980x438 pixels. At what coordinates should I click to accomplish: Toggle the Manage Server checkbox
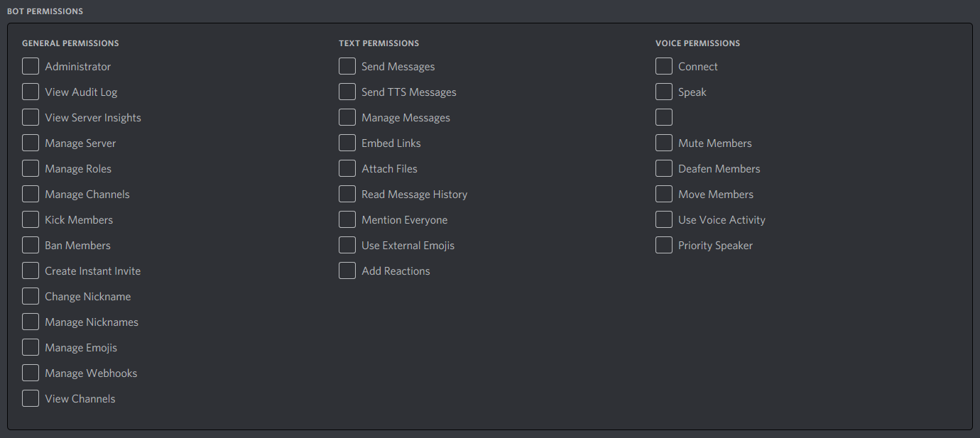(x=31, y=142)
